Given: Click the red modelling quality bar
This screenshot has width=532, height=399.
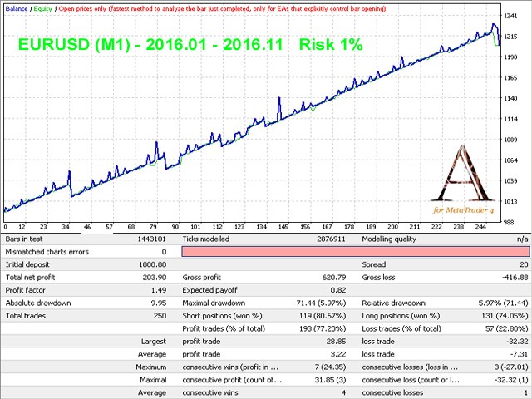Looking at the screenshot, I should 355,251.
